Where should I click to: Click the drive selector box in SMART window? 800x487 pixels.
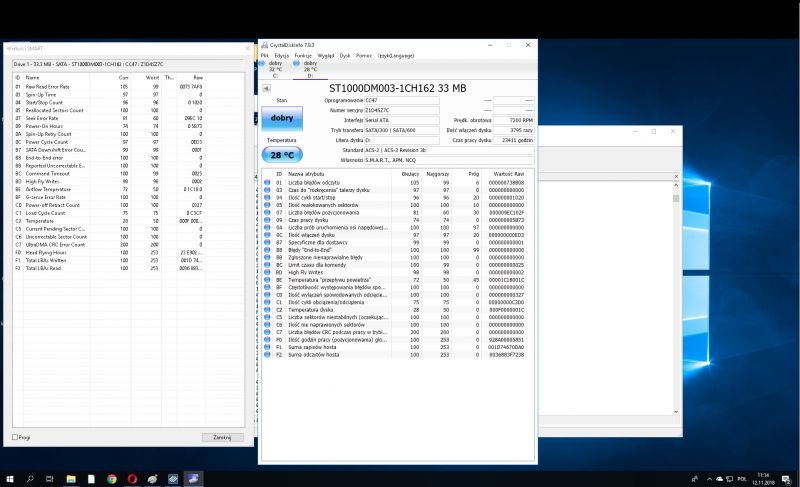point(128,64)
